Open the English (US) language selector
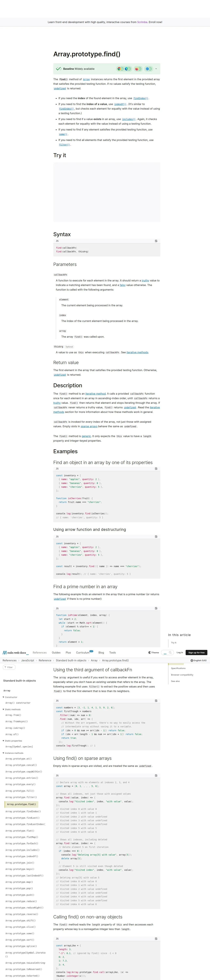 (x=199, y=660)
